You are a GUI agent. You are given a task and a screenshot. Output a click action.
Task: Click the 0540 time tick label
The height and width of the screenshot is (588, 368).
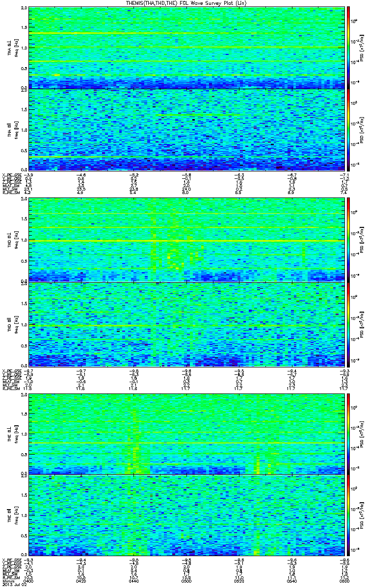[x=291, y=581]
